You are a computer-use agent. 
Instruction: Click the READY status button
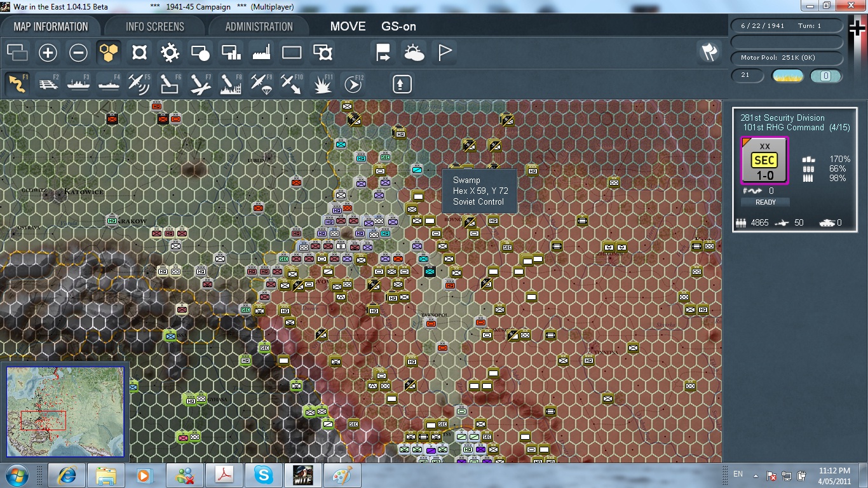tap(766, 202)
